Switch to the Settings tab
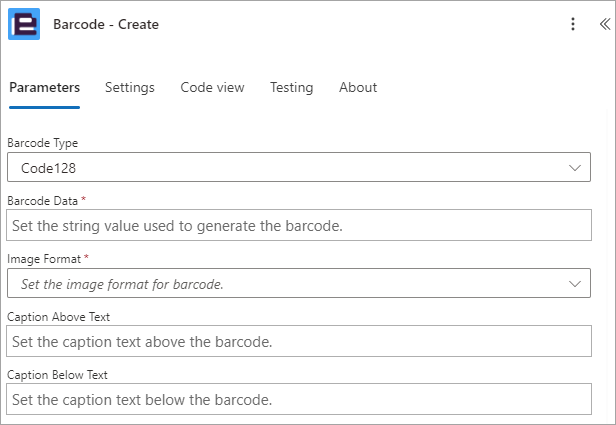Screen dimensions: 616x425 (130, 87)
